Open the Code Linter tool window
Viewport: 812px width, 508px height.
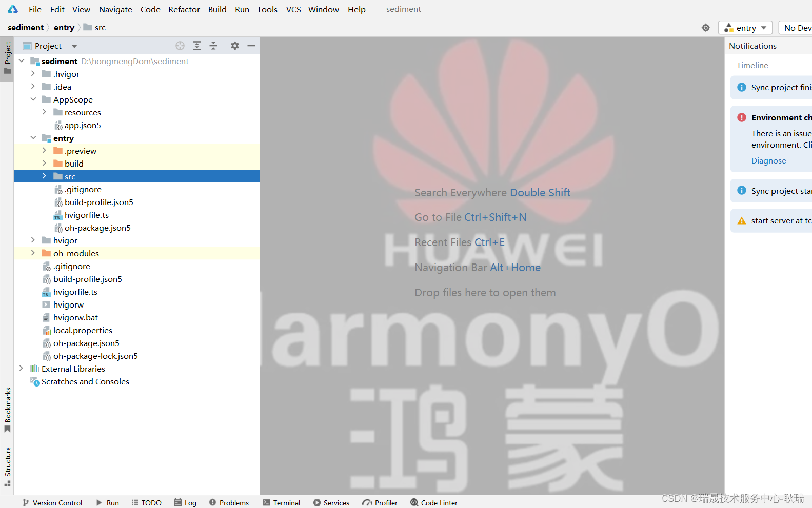[x=434, y=503]
